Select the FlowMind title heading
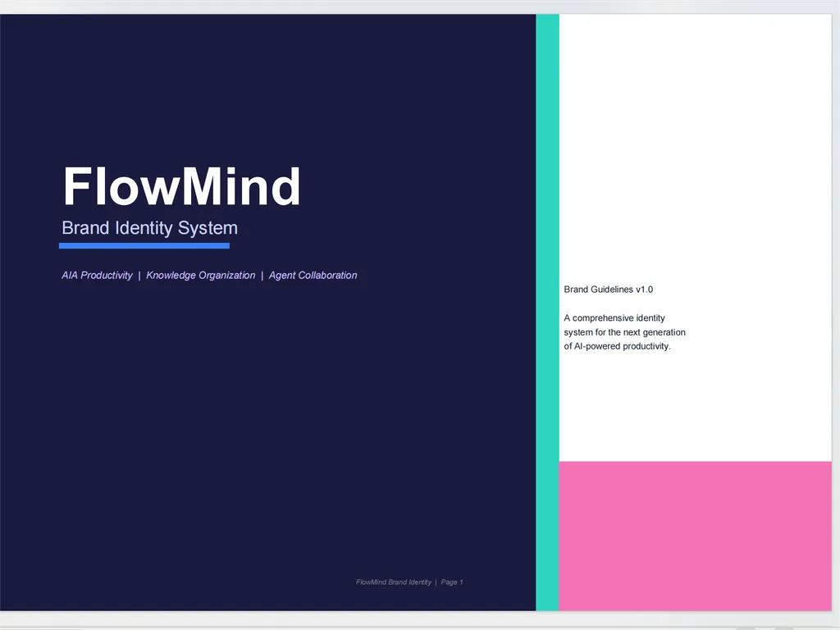 tap(181, 186)
